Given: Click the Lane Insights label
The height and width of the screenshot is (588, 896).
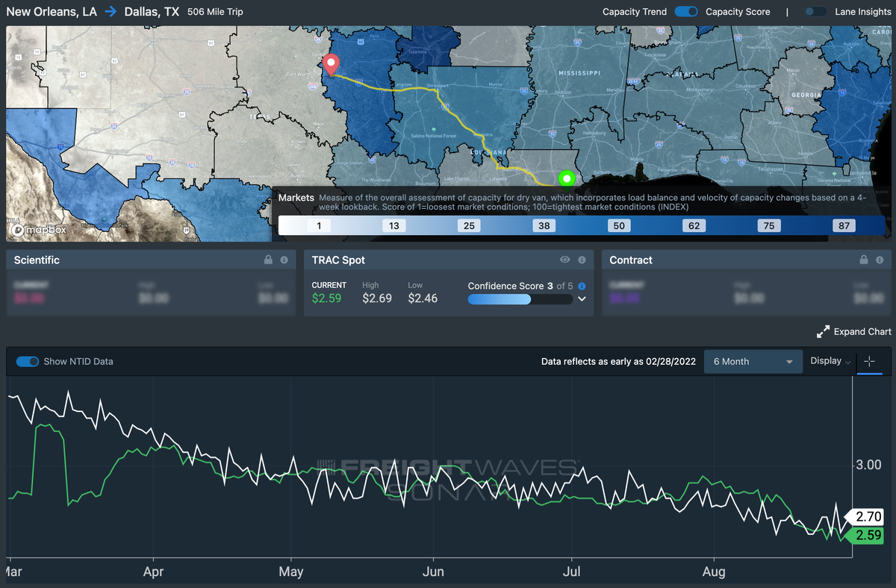Looking at the screenshot, I should click(x=862, y=12).
